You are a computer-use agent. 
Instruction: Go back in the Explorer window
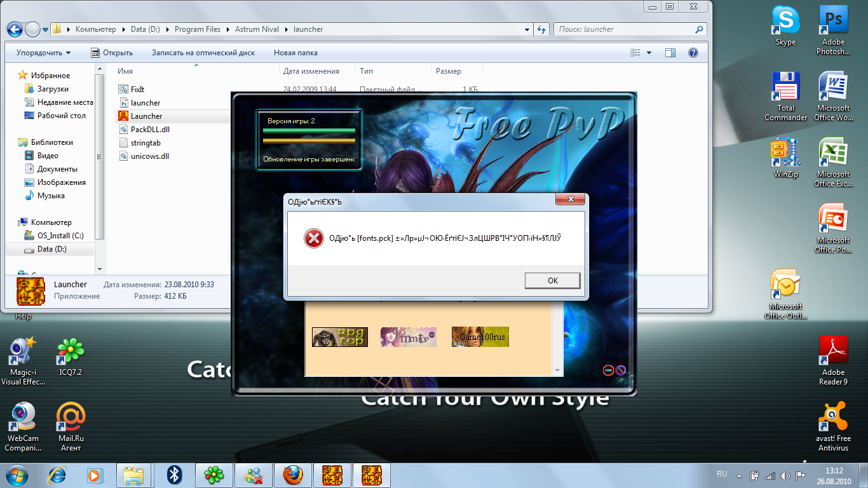[x=15, y=29]
